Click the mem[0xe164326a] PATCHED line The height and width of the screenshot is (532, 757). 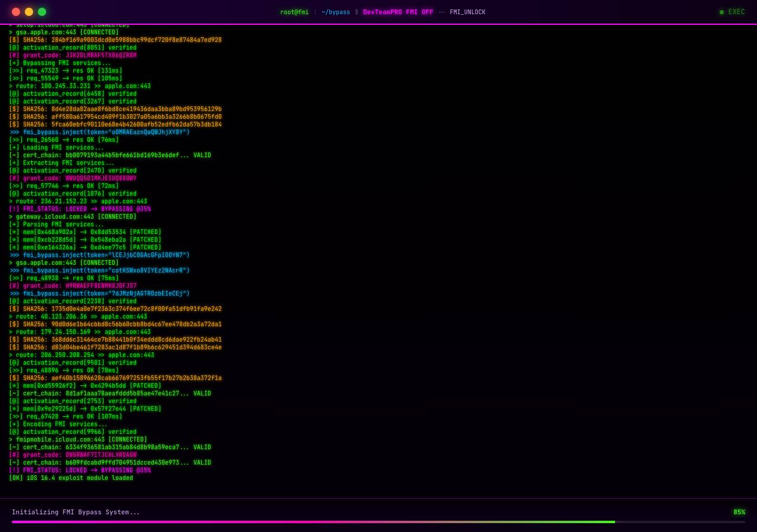(85, 248)
